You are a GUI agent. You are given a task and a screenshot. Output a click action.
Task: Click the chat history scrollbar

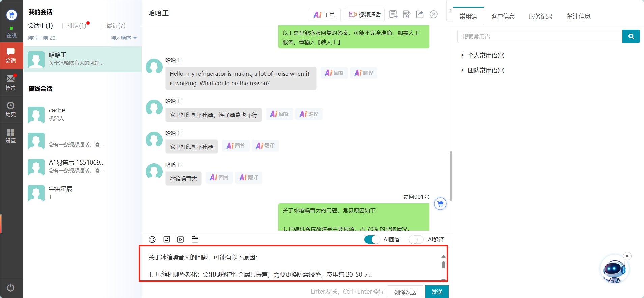click(x=451, y=175)
